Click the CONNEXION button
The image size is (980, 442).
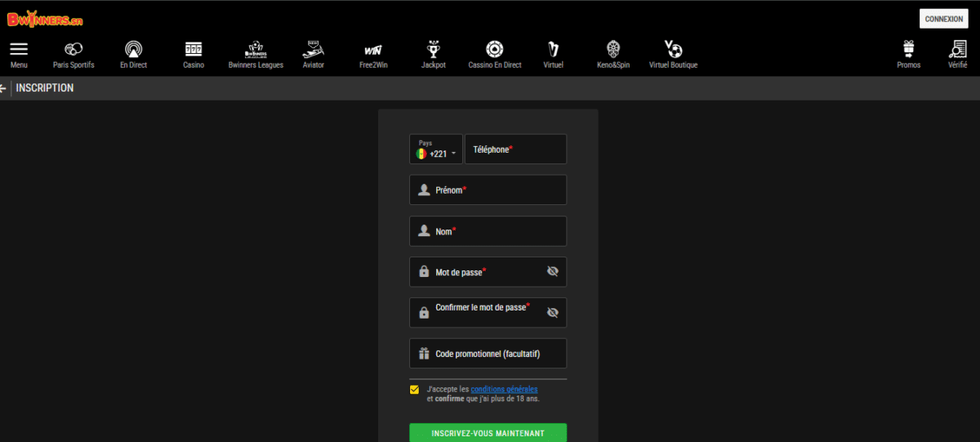(943, 19)
